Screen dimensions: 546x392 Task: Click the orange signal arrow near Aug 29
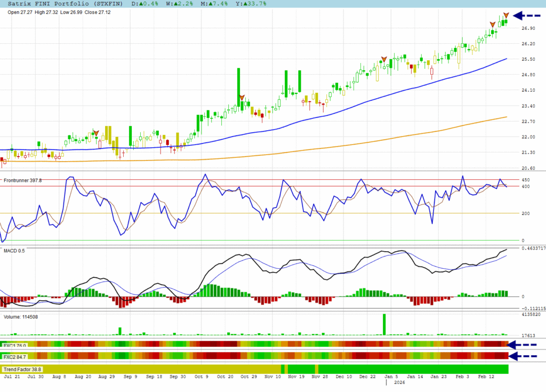[97, 132]
